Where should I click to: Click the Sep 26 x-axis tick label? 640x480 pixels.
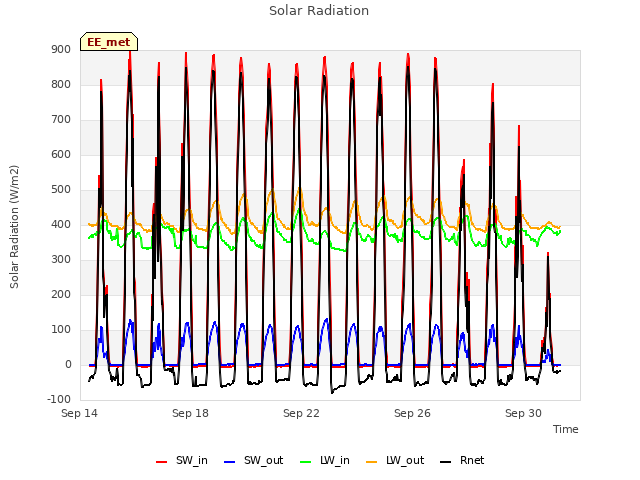coord(412,413)
